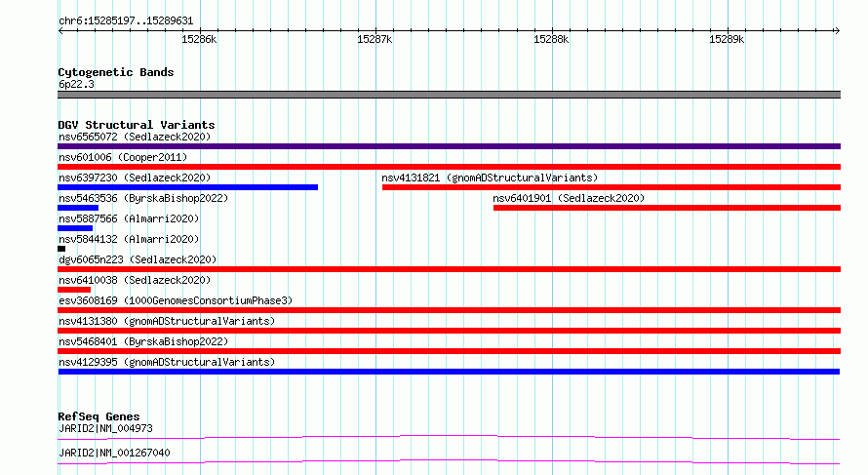Select the red nsv4131380 variant bar

tap(449, 331)
